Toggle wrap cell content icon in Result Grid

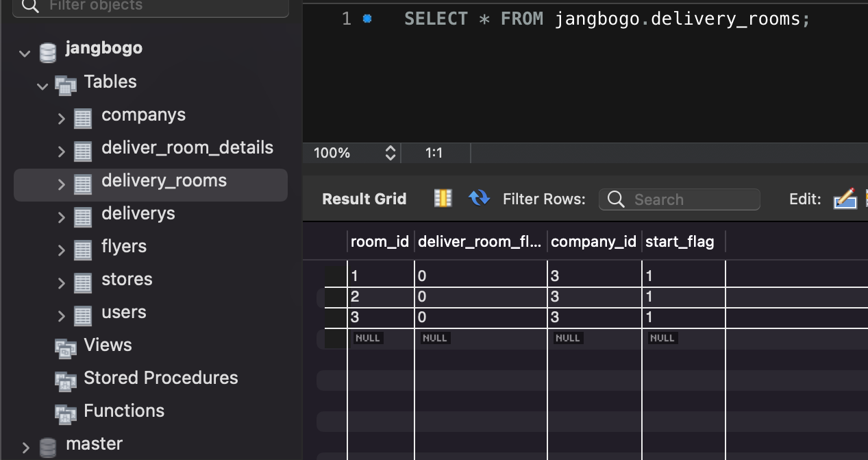point(443,199)
